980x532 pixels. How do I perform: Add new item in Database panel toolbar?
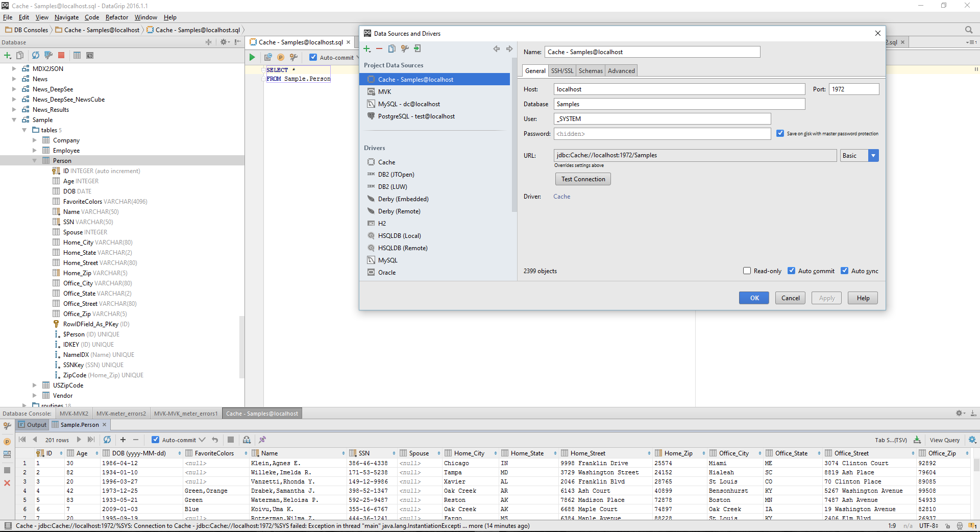[x=7, y=55]
